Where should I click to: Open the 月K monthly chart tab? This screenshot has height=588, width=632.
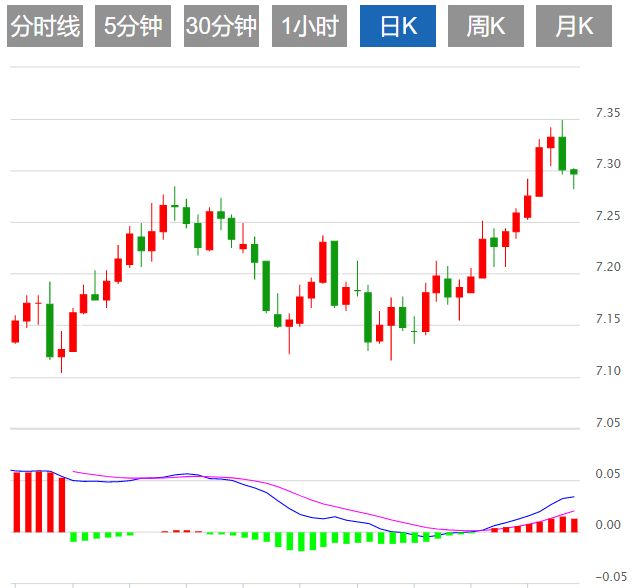(573, 27)
